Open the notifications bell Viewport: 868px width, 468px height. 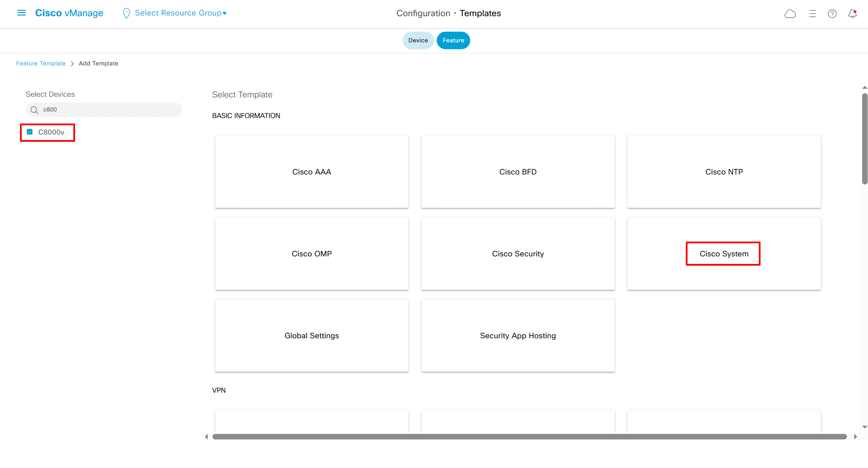coord(852,14)
